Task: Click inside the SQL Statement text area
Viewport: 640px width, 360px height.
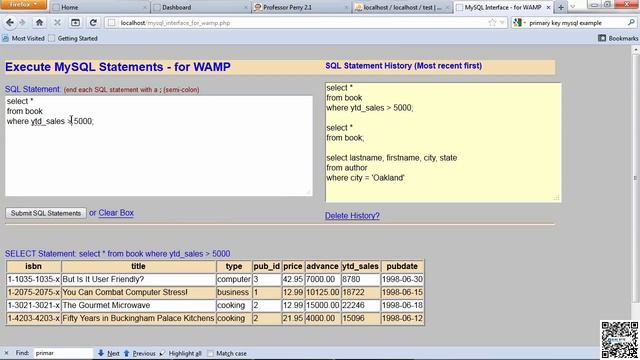Action: coord(159,146)
